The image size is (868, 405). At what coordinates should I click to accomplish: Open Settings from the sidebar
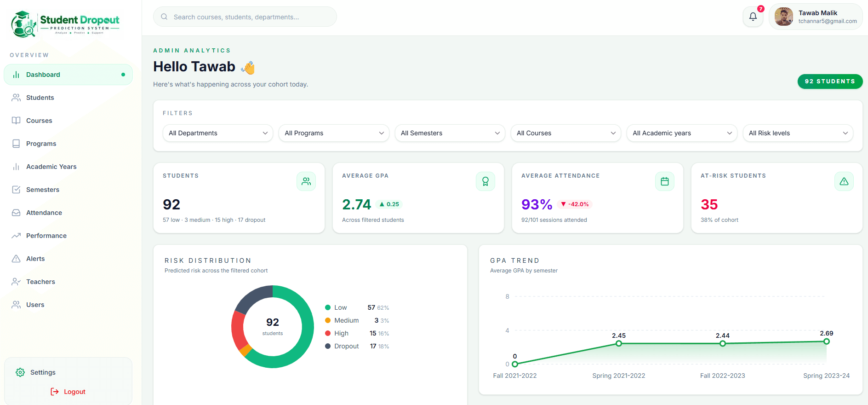point(68,372)
